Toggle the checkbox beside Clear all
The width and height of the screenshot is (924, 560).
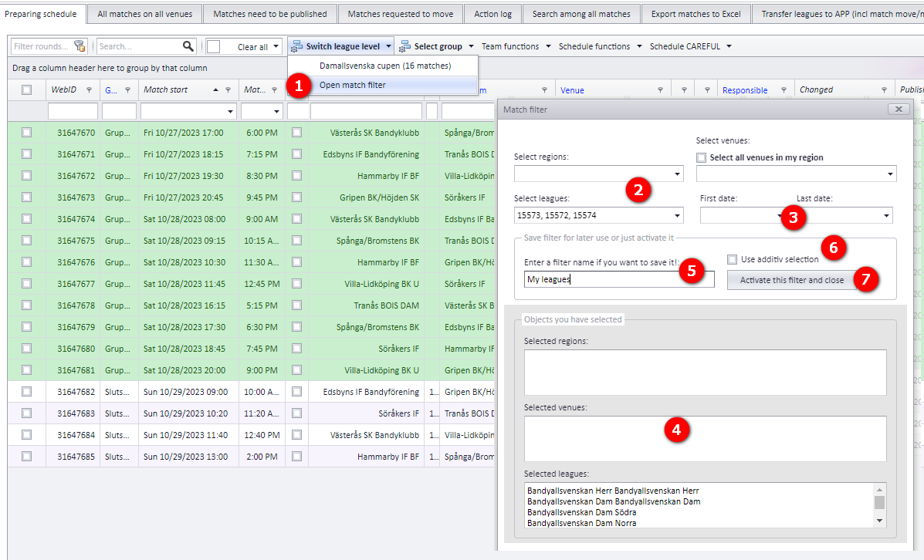(214, 46)
